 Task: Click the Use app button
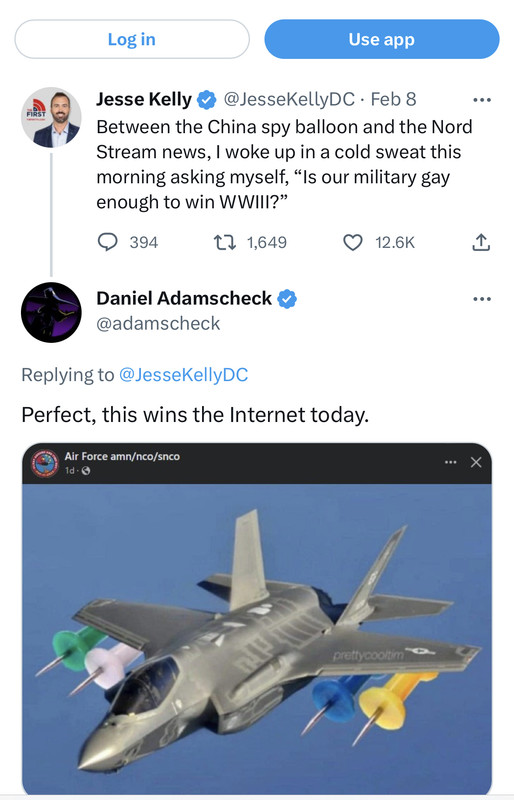pos(382,39)
